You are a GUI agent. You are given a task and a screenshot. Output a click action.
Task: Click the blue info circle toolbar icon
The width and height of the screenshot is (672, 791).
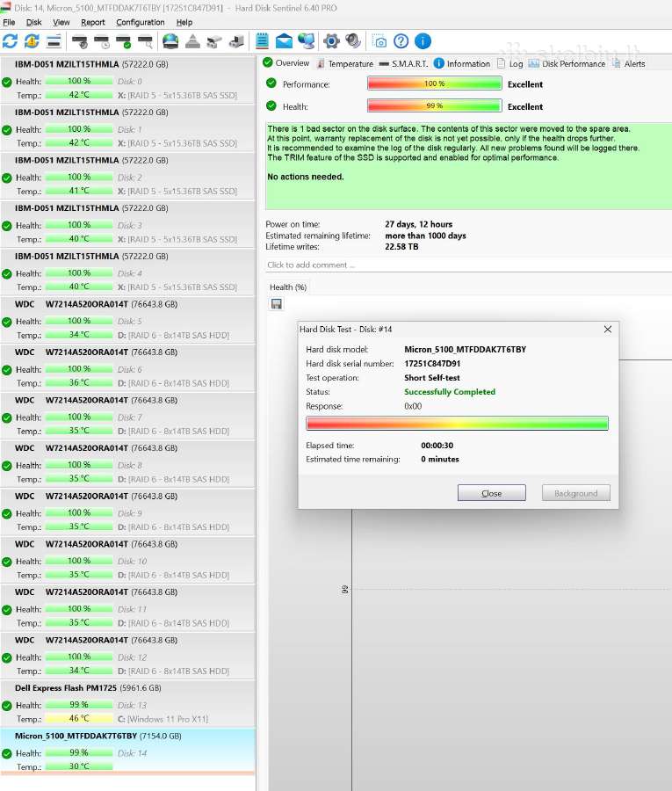(x=423, y=40)
